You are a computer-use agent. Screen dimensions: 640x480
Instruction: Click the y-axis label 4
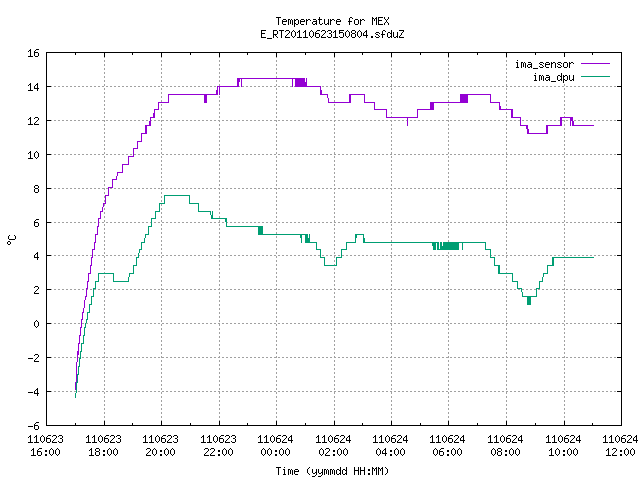point(37,256)
